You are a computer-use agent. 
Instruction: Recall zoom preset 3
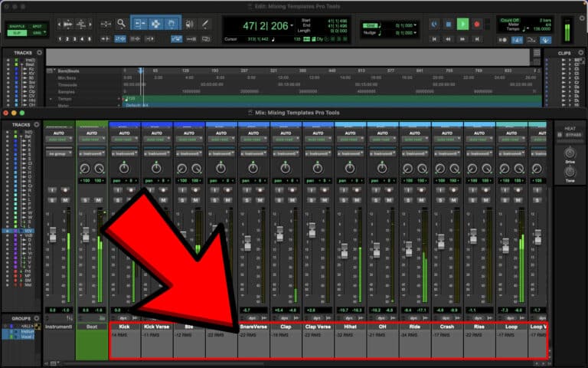74,39
